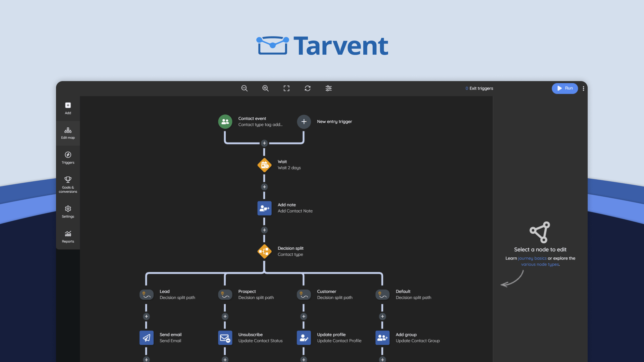Open the filter sliders settings icon
The image size is (644, 362).
(x=329, y=88)
